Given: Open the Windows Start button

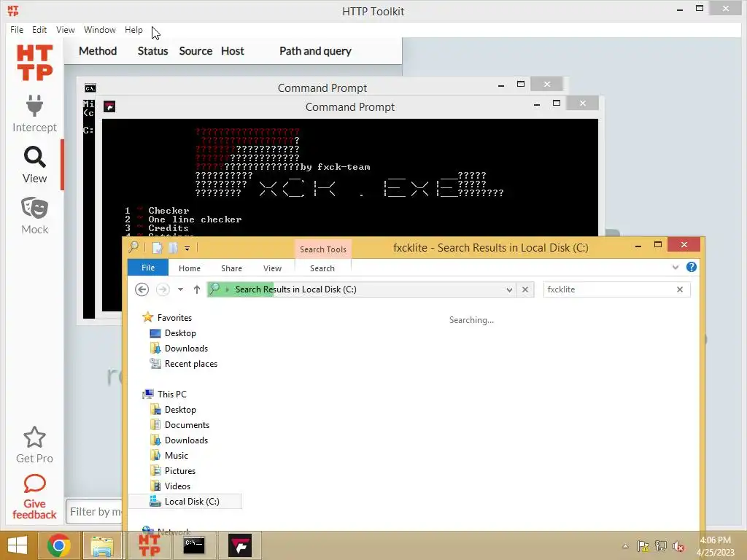Looking at the screenshot, I should (18, 545).
